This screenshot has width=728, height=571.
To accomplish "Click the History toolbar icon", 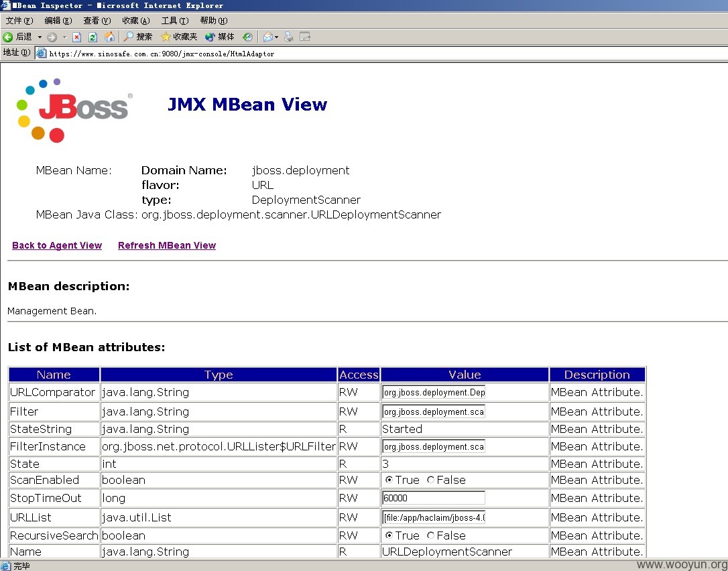I will tap(248, 37).
